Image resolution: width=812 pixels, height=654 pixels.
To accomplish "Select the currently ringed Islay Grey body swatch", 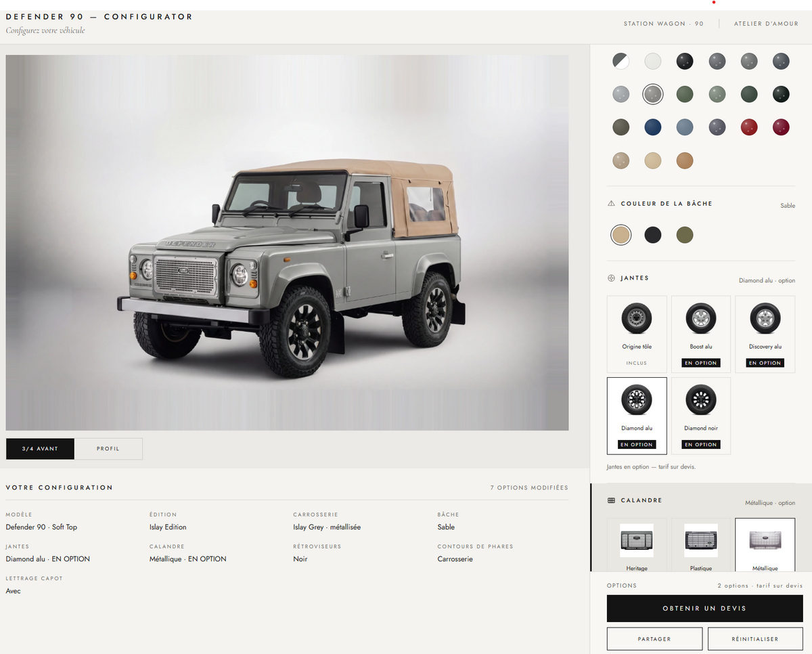I will click(x=652, y=94).
